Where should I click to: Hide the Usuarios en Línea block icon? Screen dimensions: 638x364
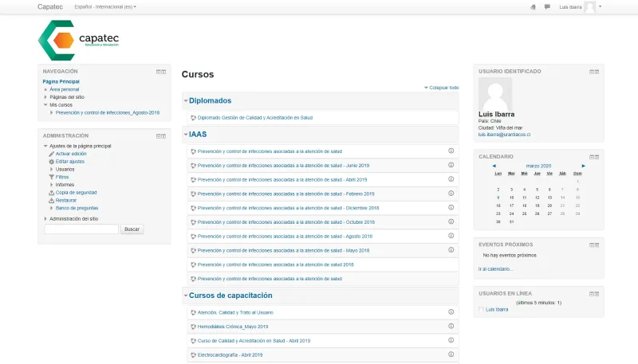click(x=592, y=294)
